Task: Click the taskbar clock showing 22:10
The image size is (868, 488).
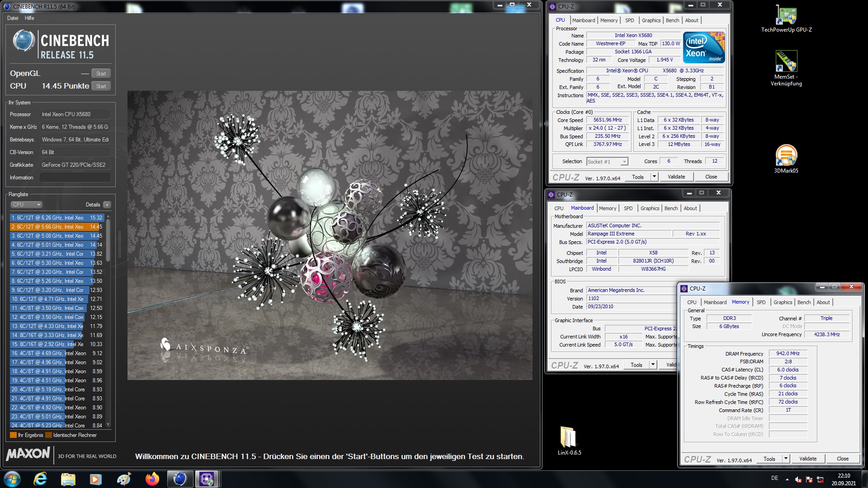Action: coord(844,479)
